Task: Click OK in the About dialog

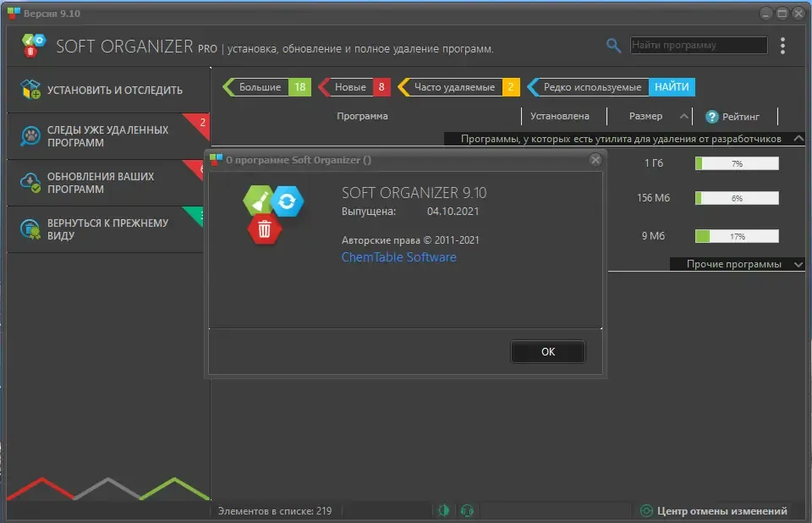Action: click(548, 351)
